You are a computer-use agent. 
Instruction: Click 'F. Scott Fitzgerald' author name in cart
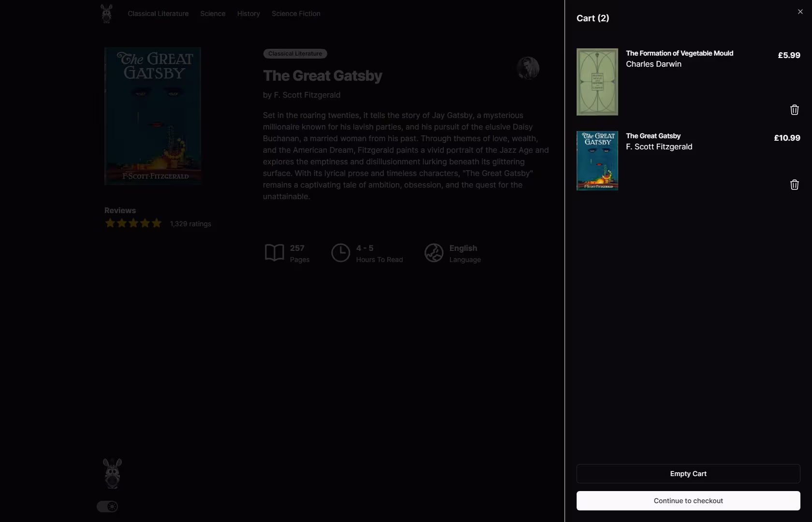[x=659, y=146]
